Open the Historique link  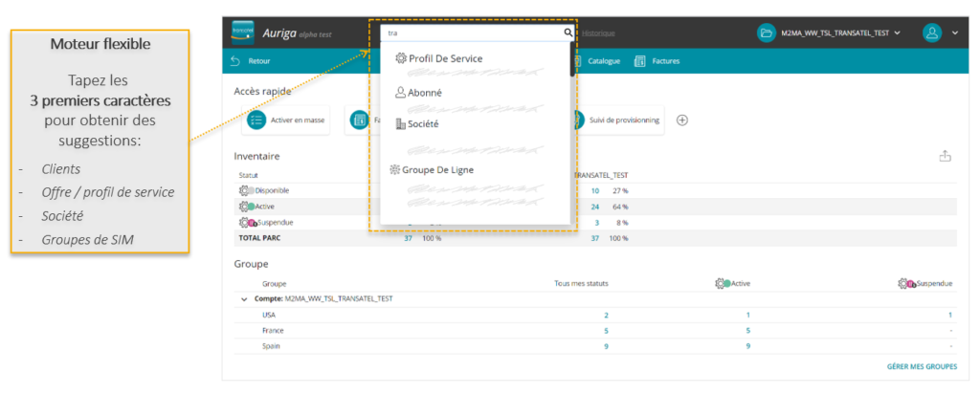pyautogui.click(x=599, y=33)
